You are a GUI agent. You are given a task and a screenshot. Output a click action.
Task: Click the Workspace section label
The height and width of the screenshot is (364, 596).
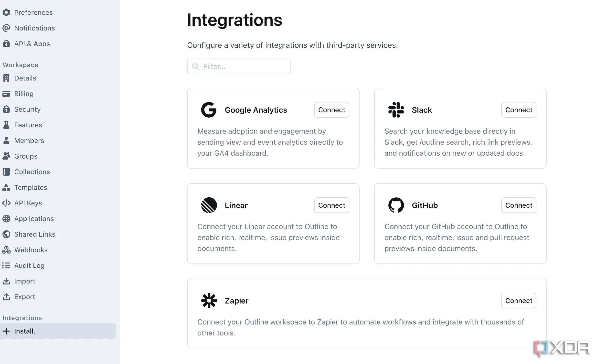point(21,65)
